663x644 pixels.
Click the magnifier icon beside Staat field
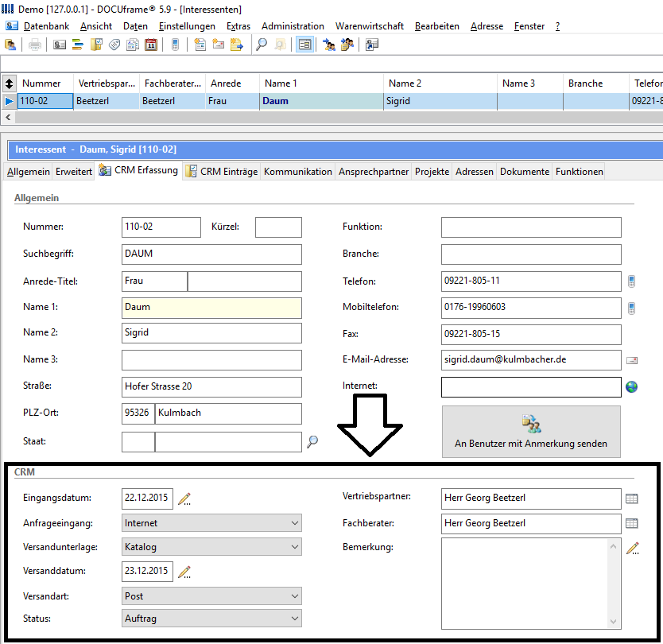point(312,442)
